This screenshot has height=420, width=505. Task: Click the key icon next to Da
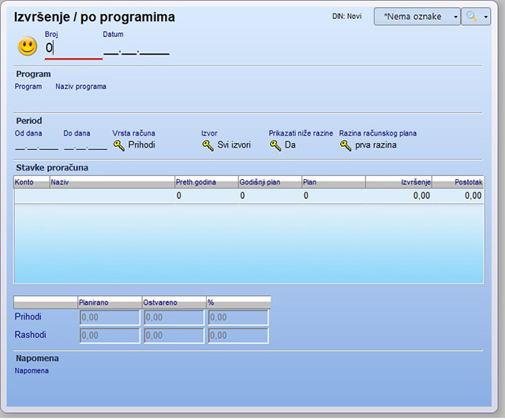coord(275,145)
